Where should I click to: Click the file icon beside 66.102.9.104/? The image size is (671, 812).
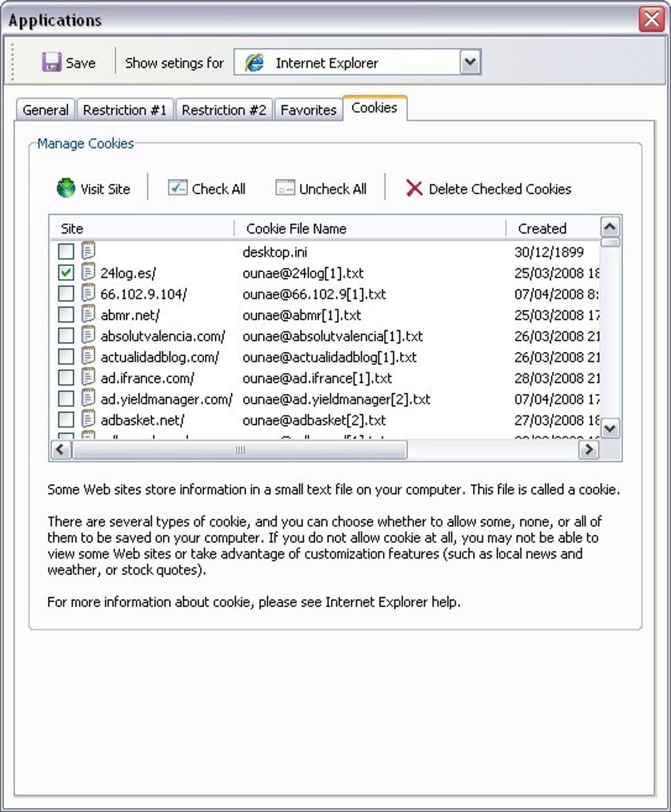coord(89,293)
